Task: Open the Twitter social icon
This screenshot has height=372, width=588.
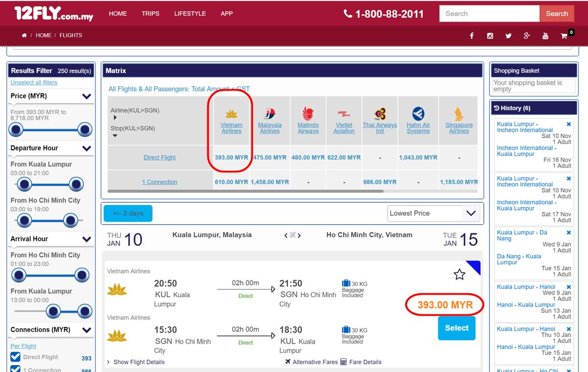Action: coord(509,36)
